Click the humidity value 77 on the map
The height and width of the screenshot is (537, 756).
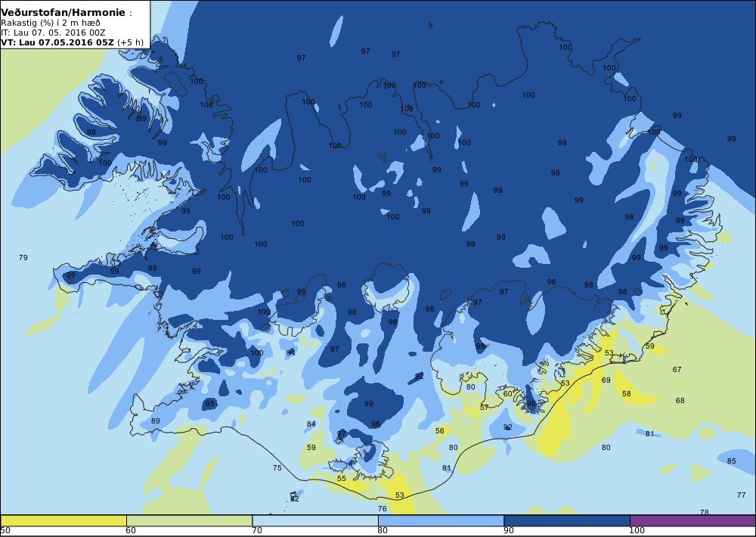pos(742,495)
